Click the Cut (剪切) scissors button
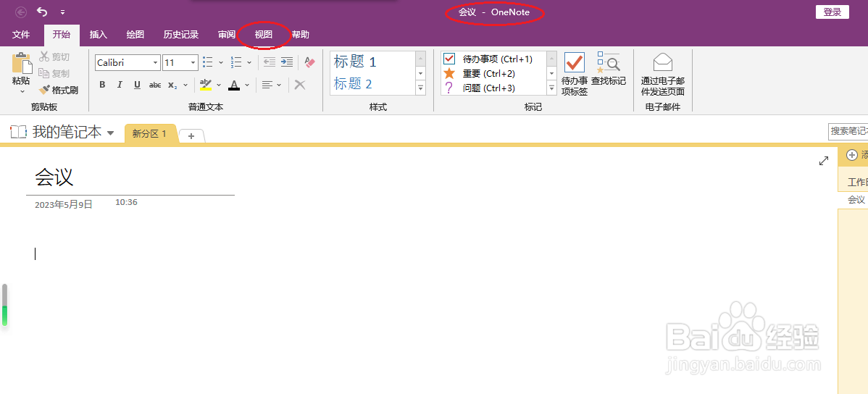Screen dimensions: 868x394 point(54,57)
